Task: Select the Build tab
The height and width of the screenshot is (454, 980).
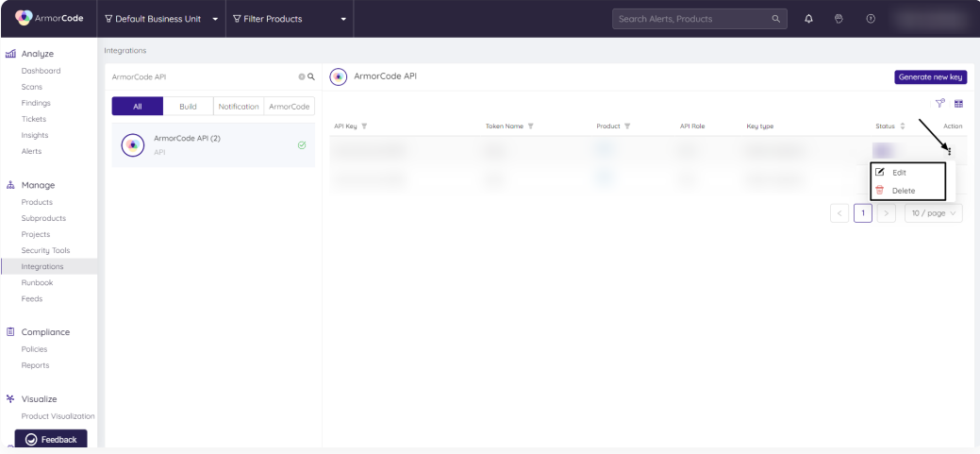Action: pos(188,107)
